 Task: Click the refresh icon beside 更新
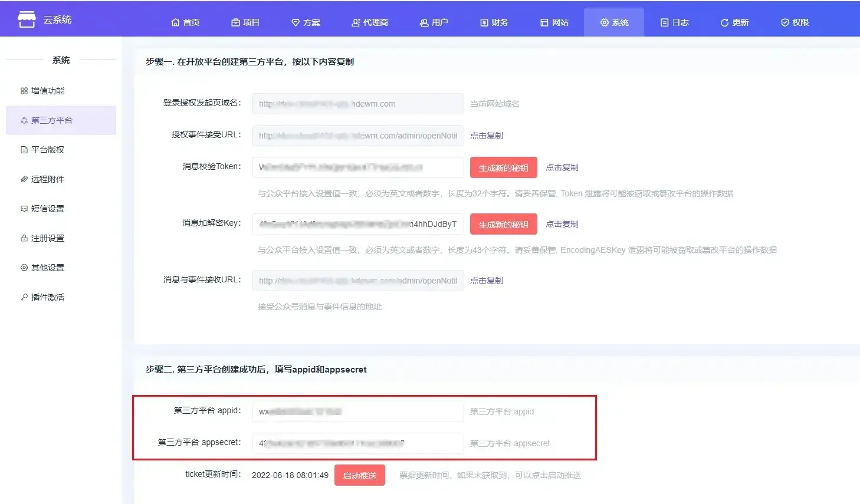coord(724,22)
